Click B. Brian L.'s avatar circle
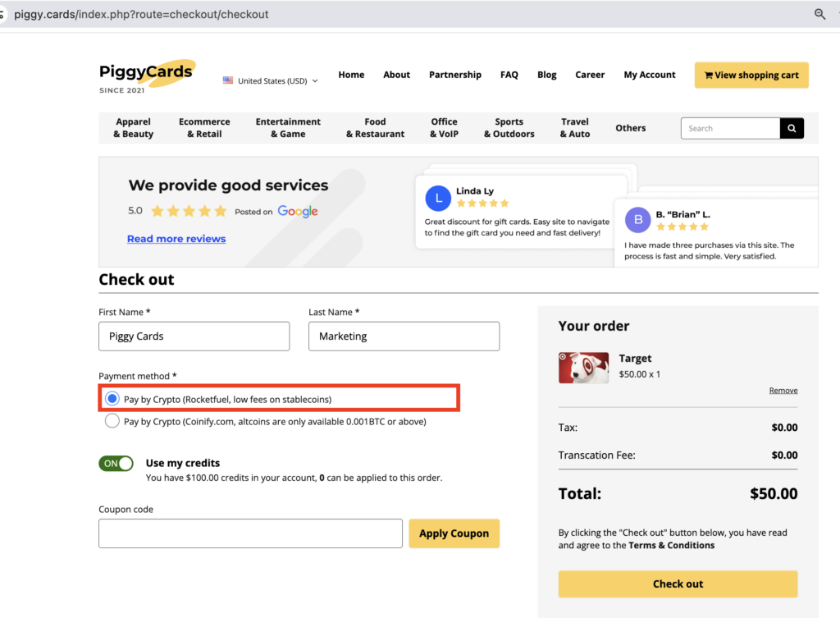The height and width of the screenshot is (618, 840). [637, 220]
